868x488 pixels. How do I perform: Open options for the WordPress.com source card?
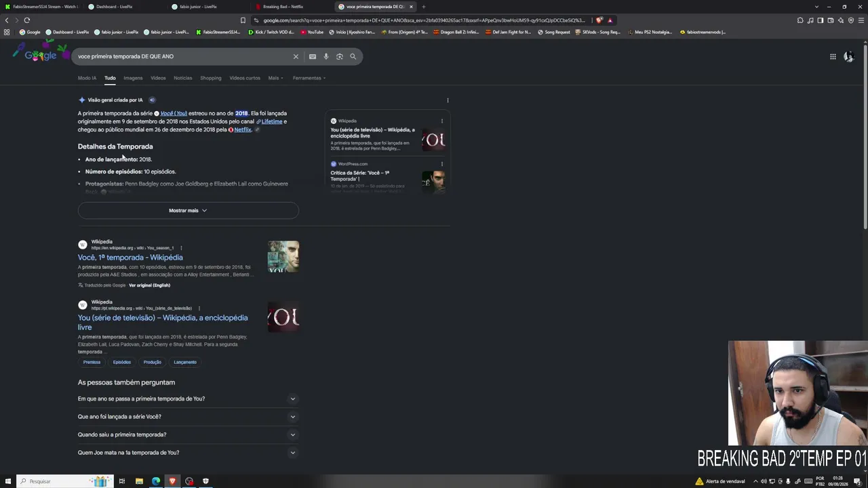click(x=442, y=164)
